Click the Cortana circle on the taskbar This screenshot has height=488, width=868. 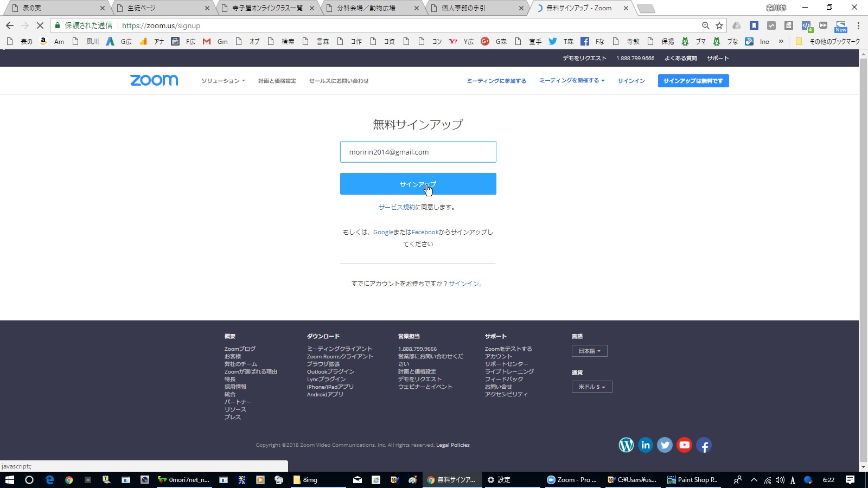click(x=29, y=480)
